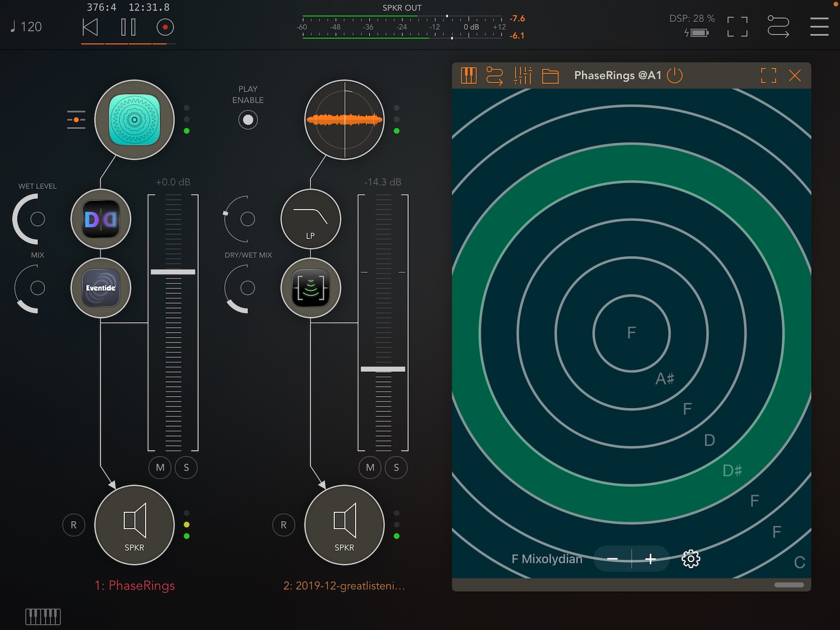
Task: Click the SPKR OUT level meter
Action: click(x=402, y=27)
